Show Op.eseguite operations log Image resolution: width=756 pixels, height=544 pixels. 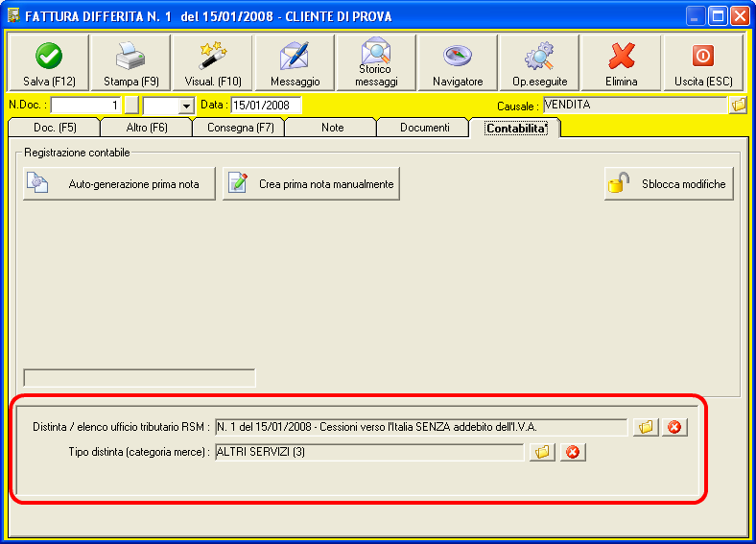tap(539, 62)
